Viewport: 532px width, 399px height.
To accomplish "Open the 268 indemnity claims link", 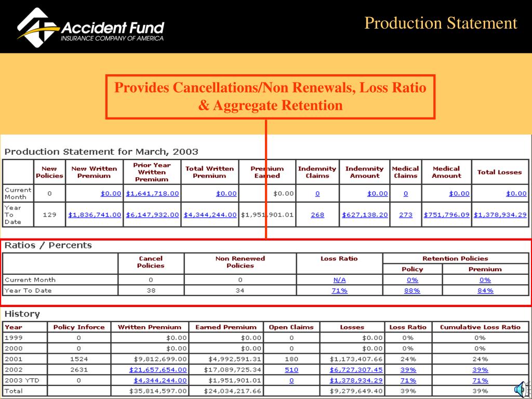I will 317,215.
